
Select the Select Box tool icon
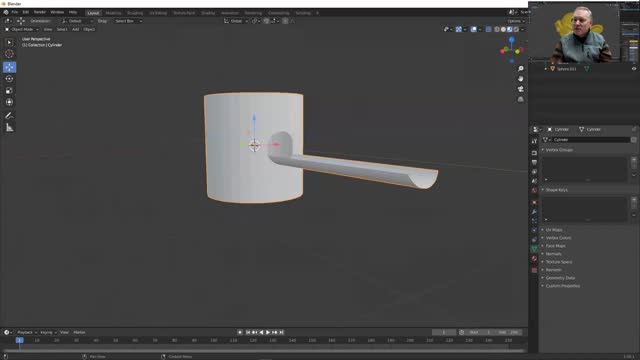(9, 42)
